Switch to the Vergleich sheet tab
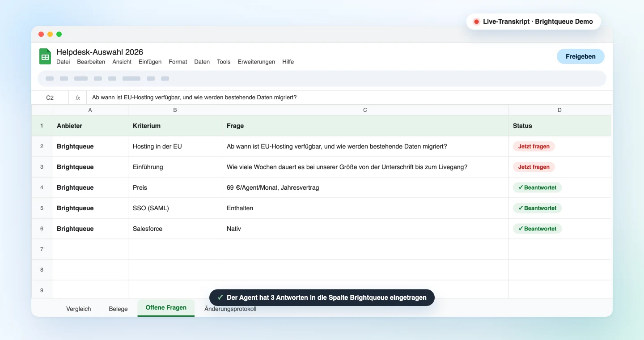The height and width of the screenshot is (340, 644). (79, 309)
